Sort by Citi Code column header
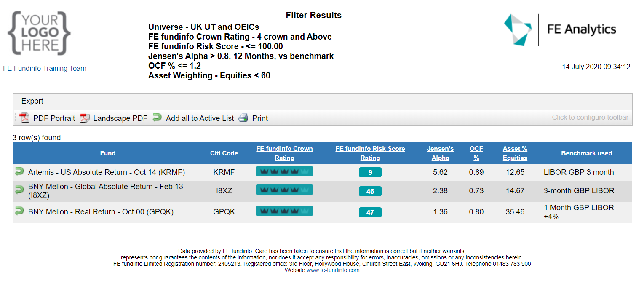Image resolution: width=644 pixels, height=286 pixels. (x=224, y=153)
